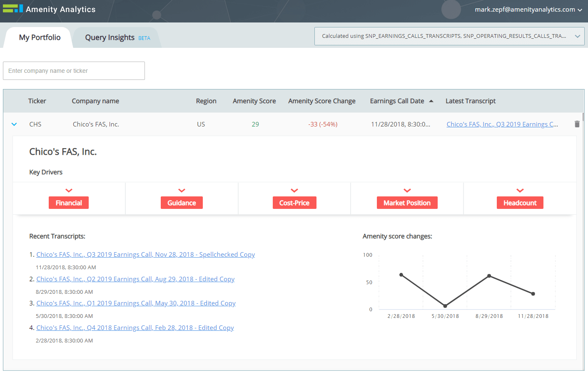Delete the CHS row with trash icon
Image resolution: width=588 pixels, height=372 pixels.
577,124
